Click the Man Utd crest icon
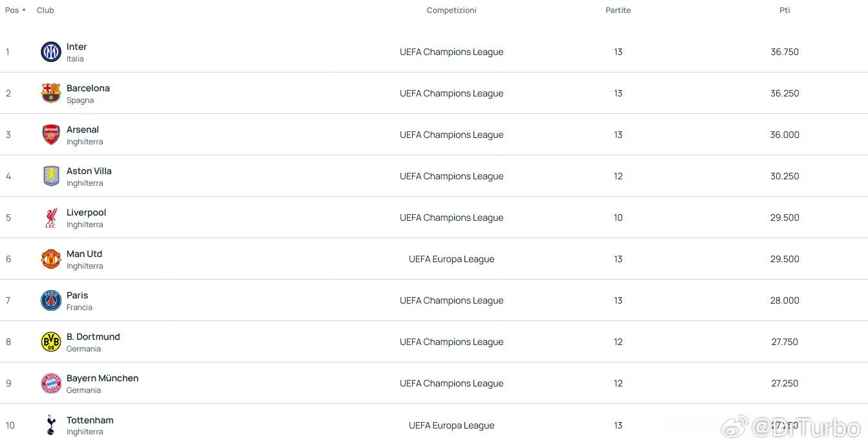 pyautogui.click(x=51, y=259)
